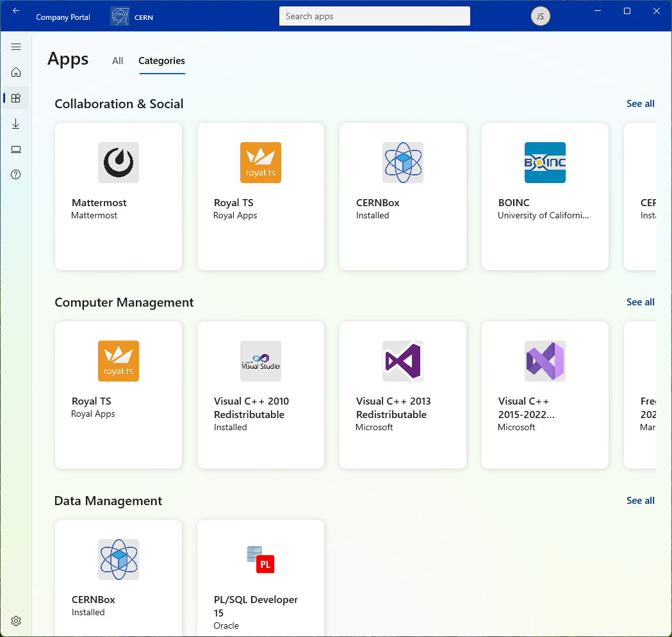The height and width of the screenshot is (637, 672).
Task: Open Downloads & updates in the sidebar
Action: tap(16, 124)
